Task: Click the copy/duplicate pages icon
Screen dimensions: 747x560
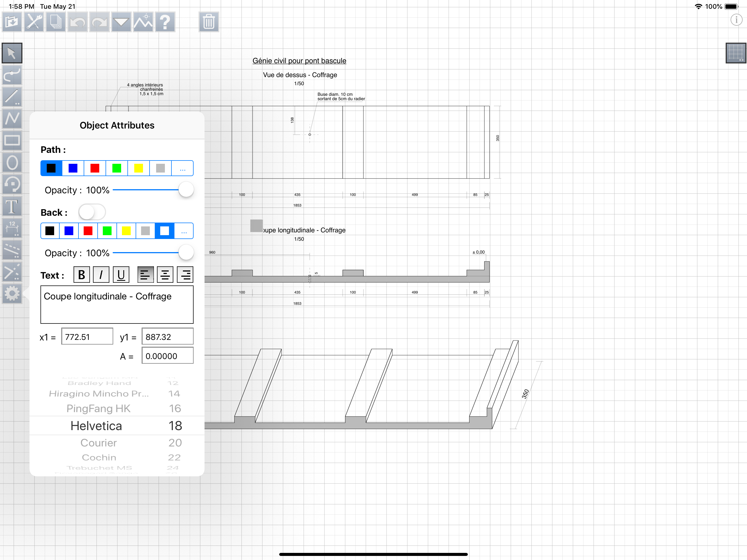Action: (56, 22)
